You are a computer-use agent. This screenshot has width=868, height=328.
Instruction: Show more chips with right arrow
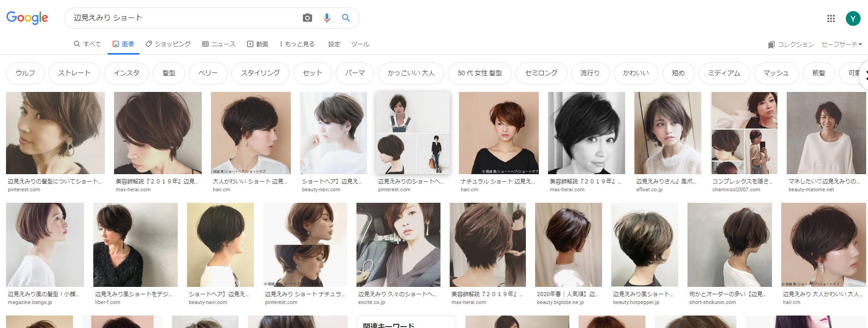pos(865,74)
